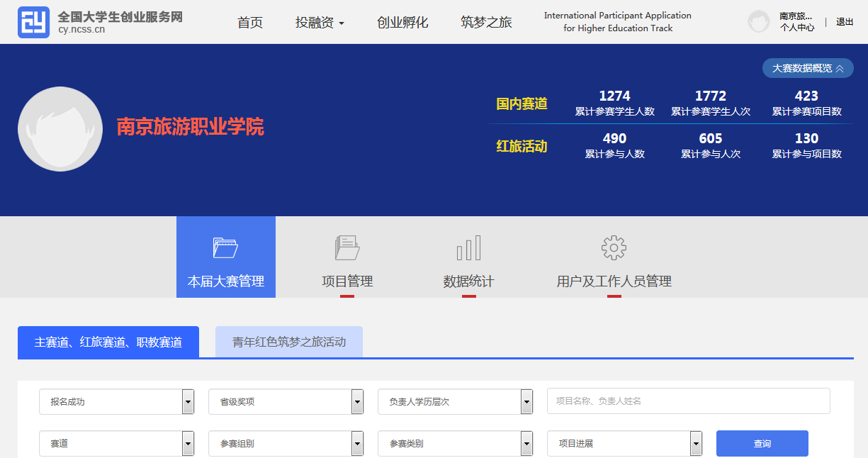
Task: Click the documents icon for 项目管理
Action: [x=347, y=247]
